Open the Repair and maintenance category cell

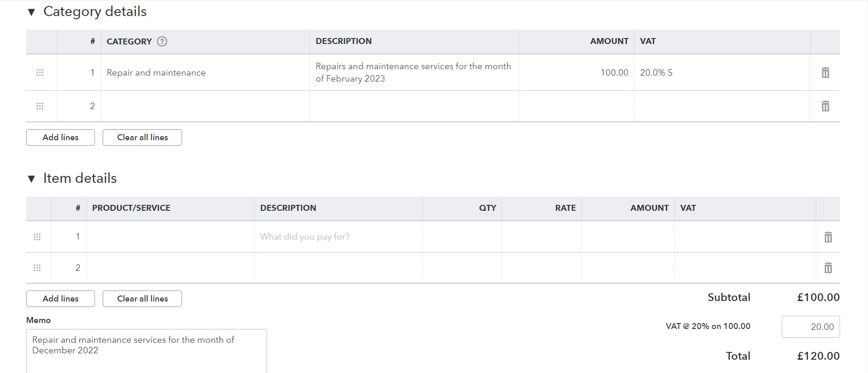[205, 72]
